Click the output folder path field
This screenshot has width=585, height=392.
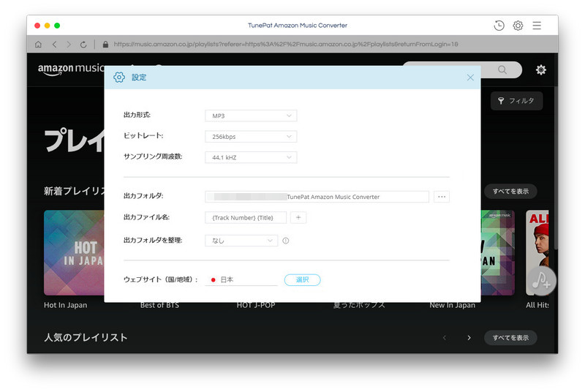pyautogui.click(x=317, y=197)
